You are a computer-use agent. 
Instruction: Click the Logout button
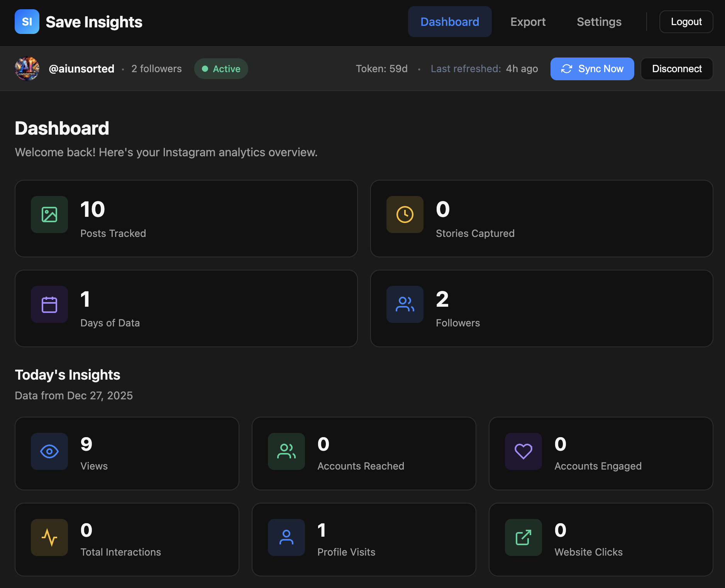686,22
